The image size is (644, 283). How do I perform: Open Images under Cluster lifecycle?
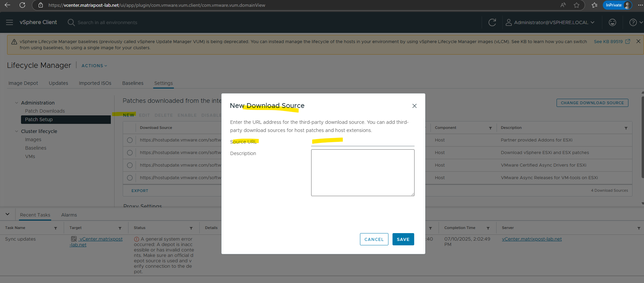coord(33,139)
